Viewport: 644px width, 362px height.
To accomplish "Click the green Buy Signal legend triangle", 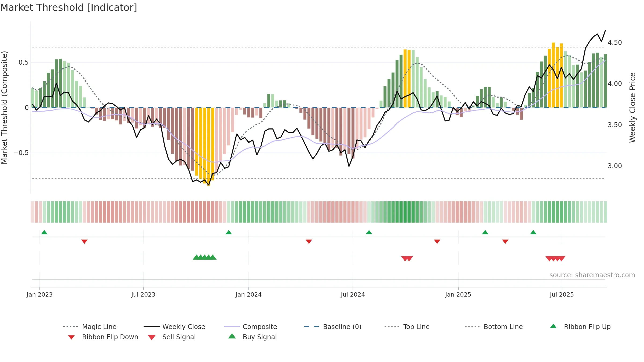I will point(232,336).
